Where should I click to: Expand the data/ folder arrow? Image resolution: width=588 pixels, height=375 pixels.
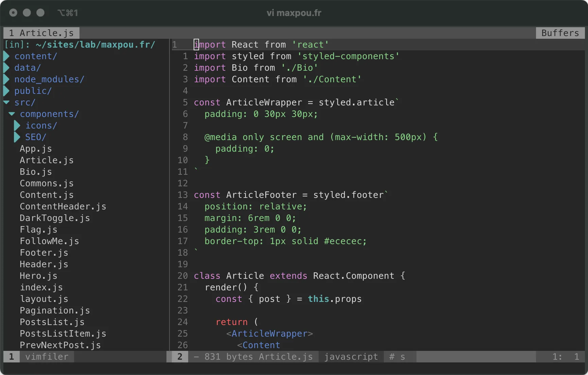tap(6, 68)
